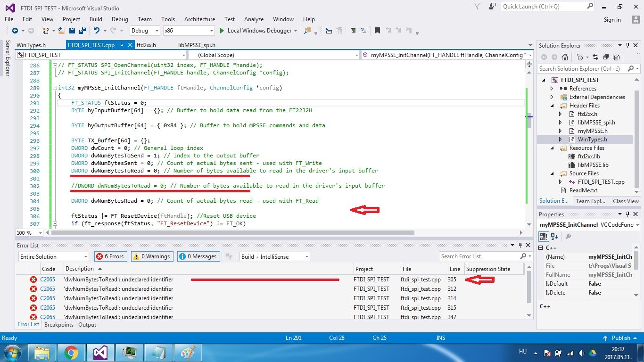Viewport: 644px width, 362px height.
Task: Collapse the Header Files folder
Action: coord(552,106)
